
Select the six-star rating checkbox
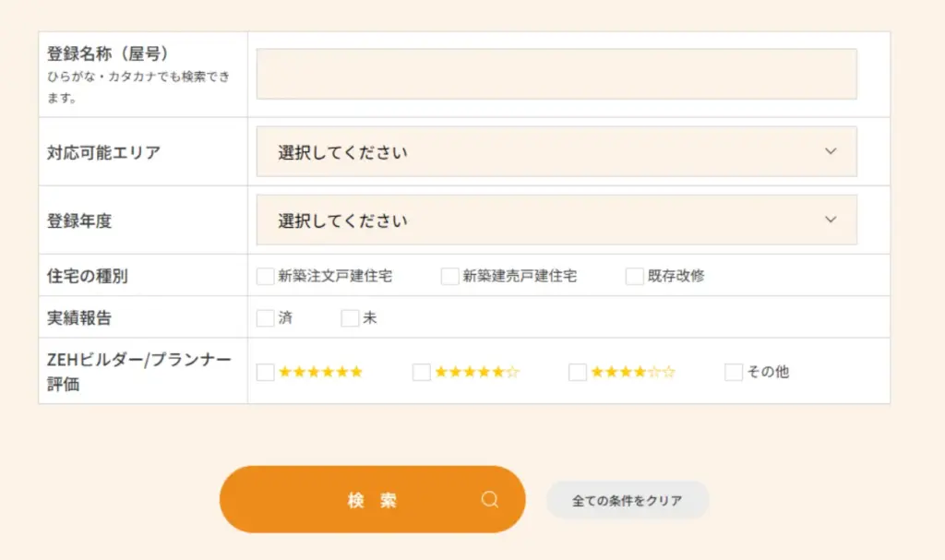265,372
